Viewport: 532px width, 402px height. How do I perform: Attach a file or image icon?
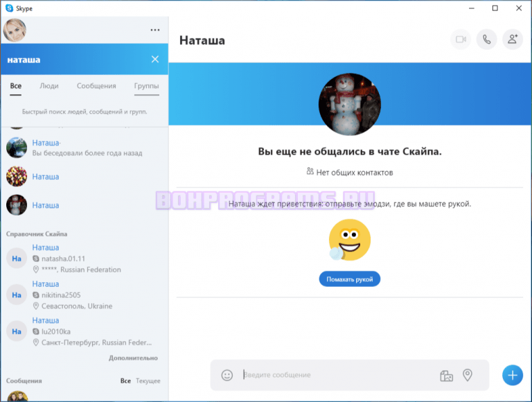pyautogui.click(x=447, y=376)
